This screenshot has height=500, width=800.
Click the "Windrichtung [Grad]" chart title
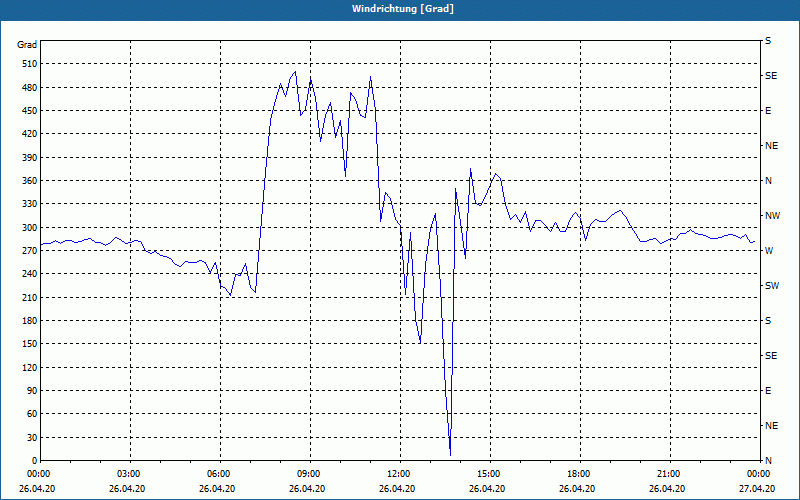(403, 9)
